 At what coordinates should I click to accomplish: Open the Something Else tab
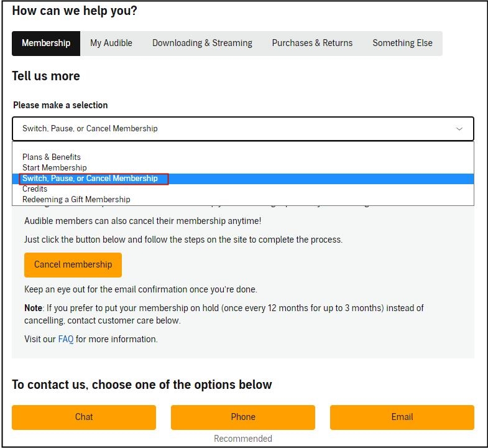pyautogui.click(x=402, y=44)
